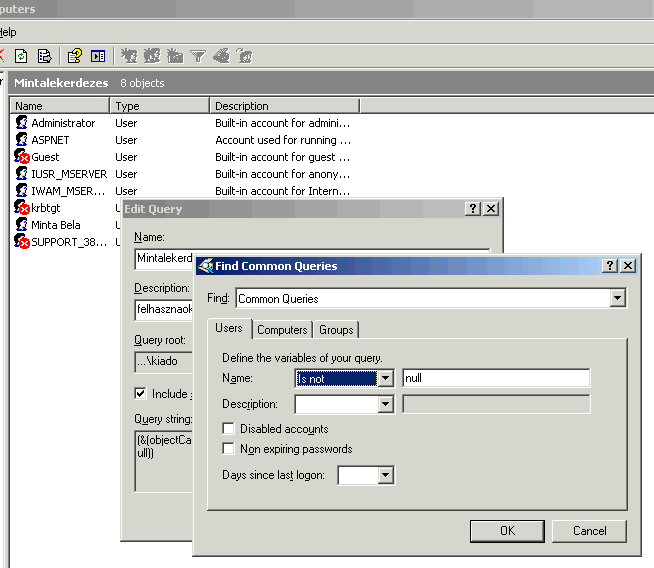Open the Find Common Queries dropdown
654x568 pixels.
pos(617,298)
